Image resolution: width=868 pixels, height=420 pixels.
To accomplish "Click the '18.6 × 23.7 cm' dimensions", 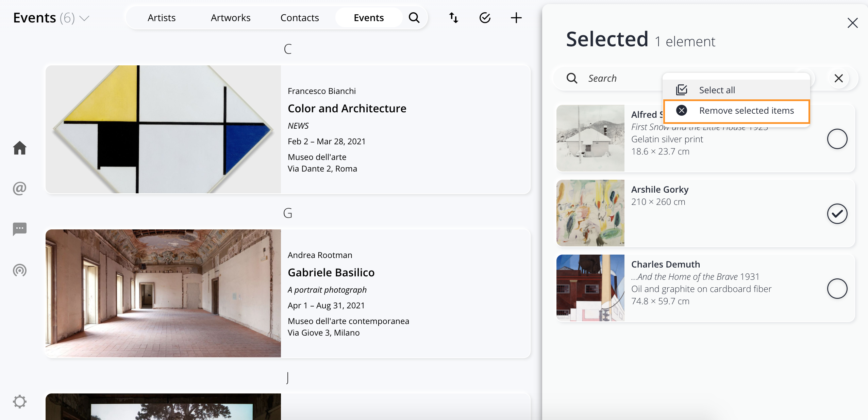I will pos(660,151).
